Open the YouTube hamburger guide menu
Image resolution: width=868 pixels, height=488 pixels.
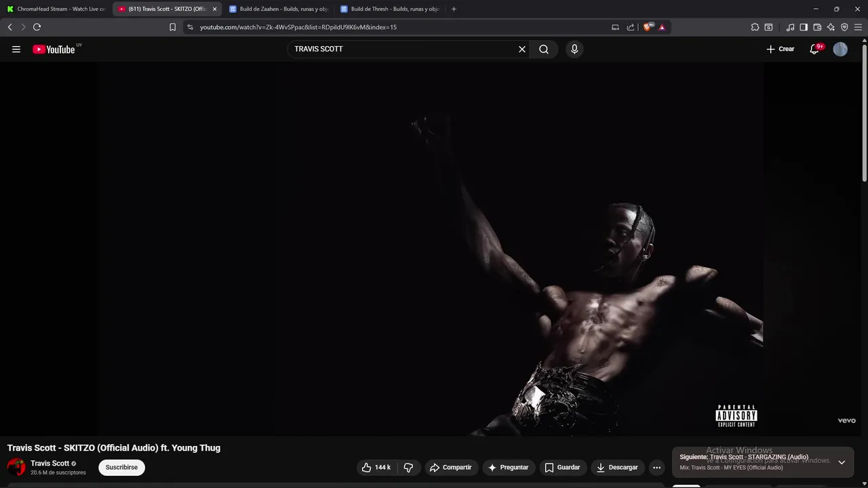pos(16,49)
